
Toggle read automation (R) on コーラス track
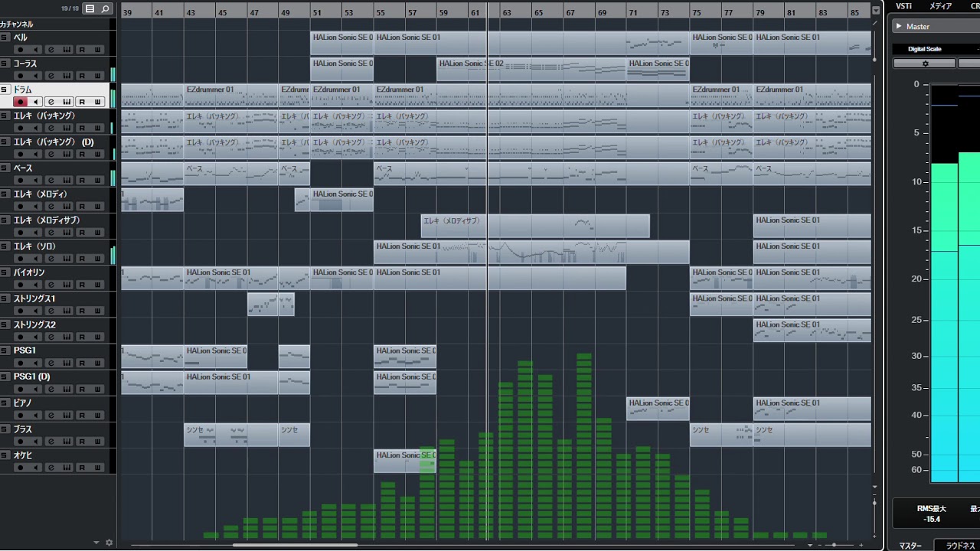(82, 75)
